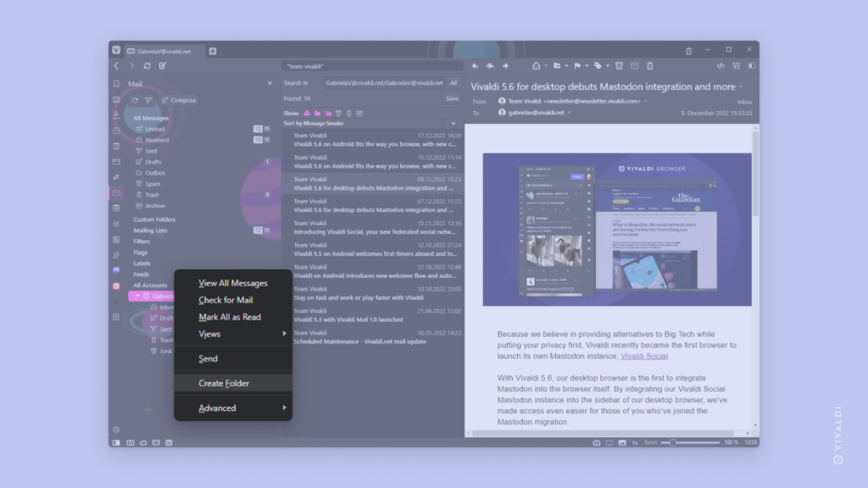Add a web panel with plus icon
Screen dimensions: 868x488
pos(116,317)
